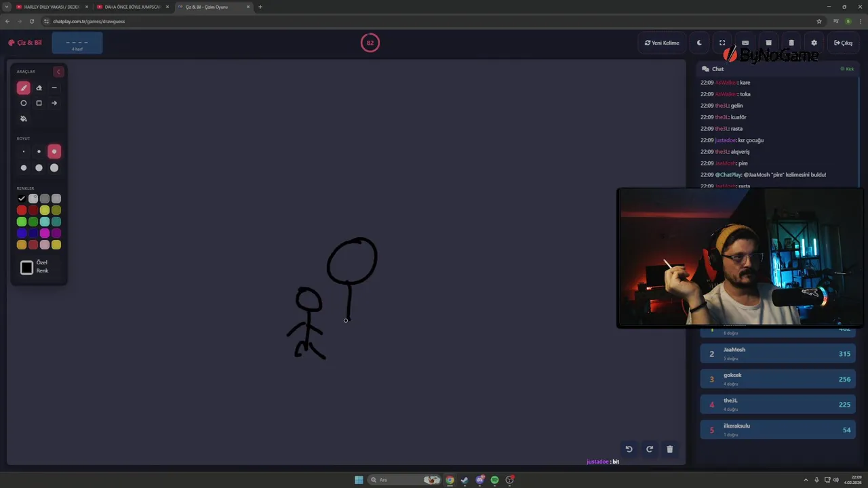
Task: Pick the bright red color swatch
Action: (x=22, y=210)
